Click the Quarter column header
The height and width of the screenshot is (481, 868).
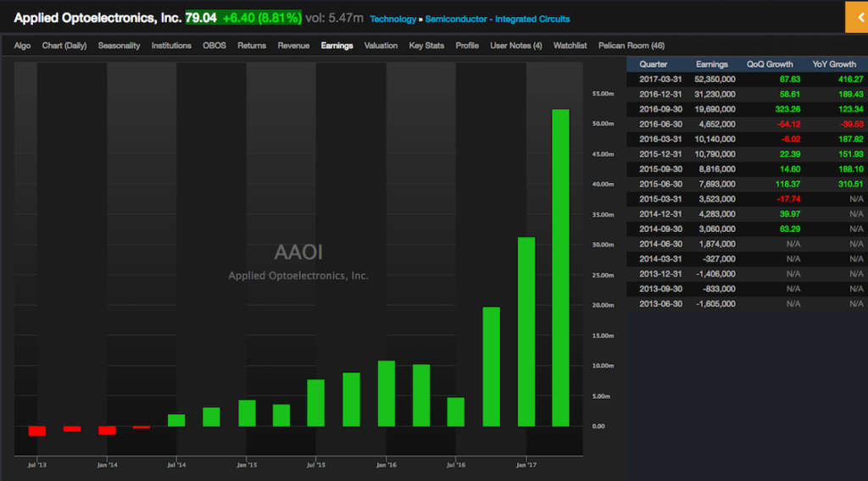[654, 64]
